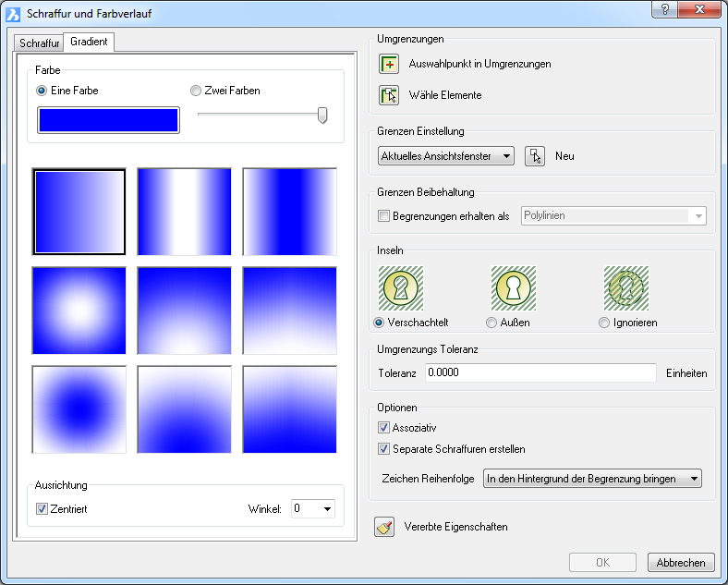Screen dimensions: 728x585
Task: Select the Zwei Farben radio button
Action: [195, 91]
